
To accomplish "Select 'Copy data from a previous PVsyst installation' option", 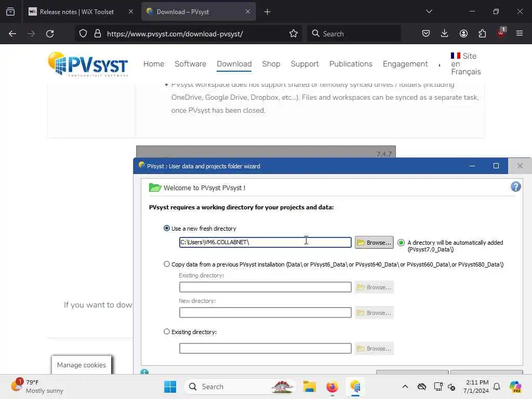I will (167, 264).
